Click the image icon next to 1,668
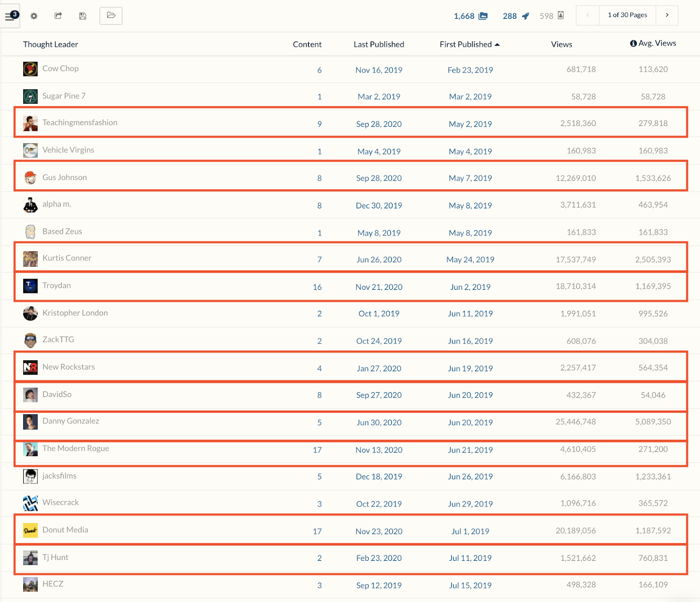 coord(483,16)
